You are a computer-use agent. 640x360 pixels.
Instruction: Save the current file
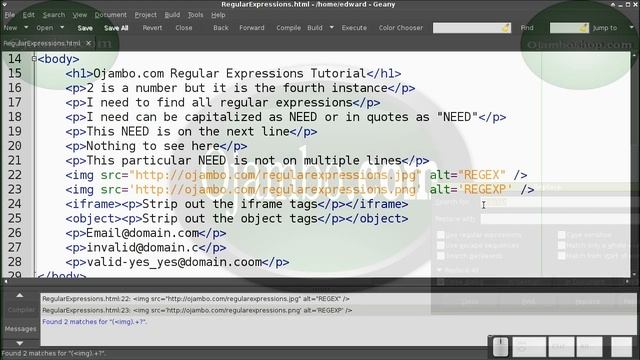tap(85, 28)
